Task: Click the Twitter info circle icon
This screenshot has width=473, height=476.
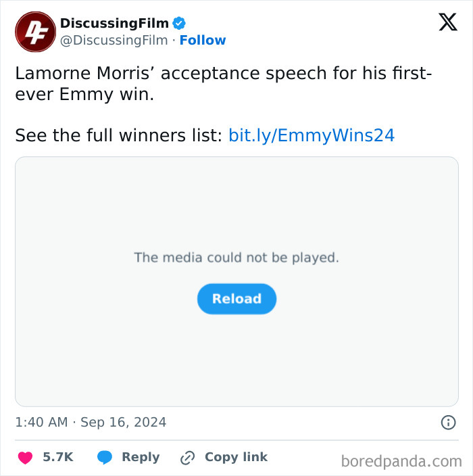Action: tap(447, 423)
